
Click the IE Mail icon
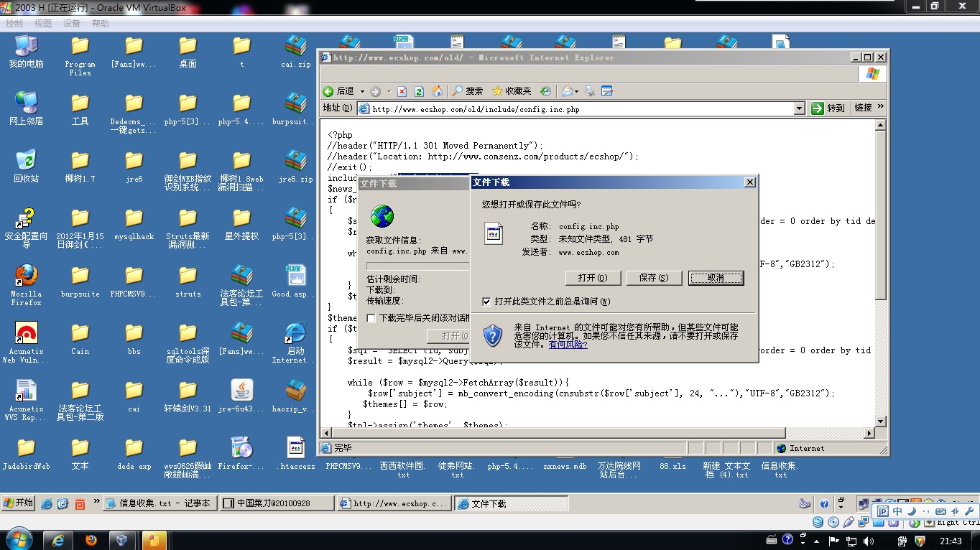tap(567, 91)
